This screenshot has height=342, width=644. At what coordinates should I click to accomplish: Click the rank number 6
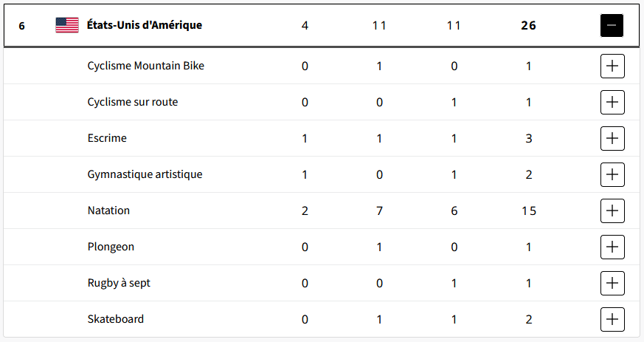point(22,26)
